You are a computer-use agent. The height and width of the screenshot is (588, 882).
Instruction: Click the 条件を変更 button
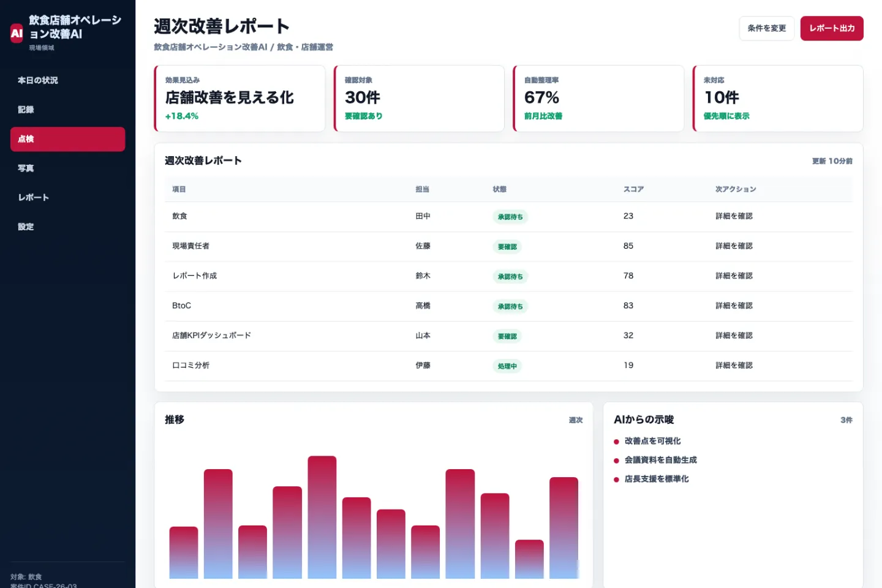pyautogui.click(x=766, y=28)
